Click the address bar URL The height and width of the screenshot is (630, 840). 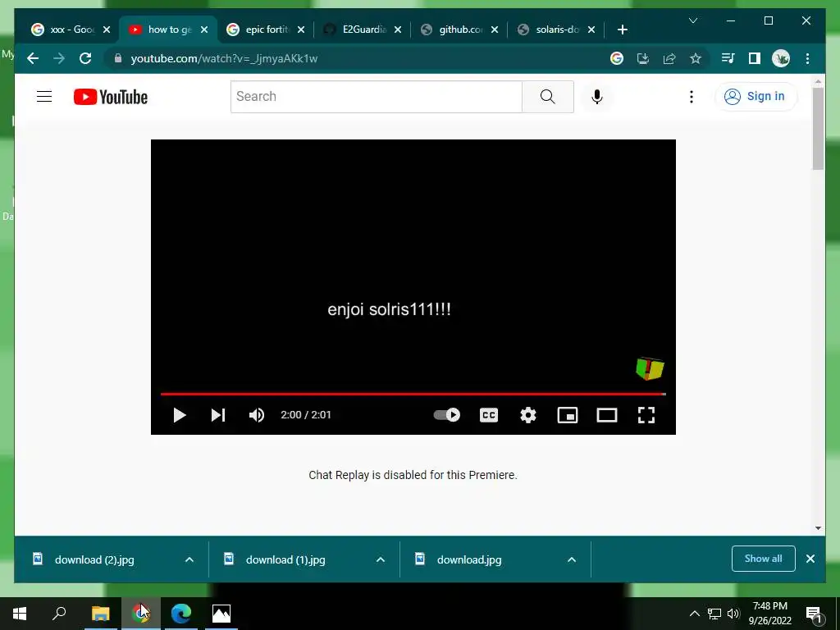pyautogui.click(x=225, y=58)
